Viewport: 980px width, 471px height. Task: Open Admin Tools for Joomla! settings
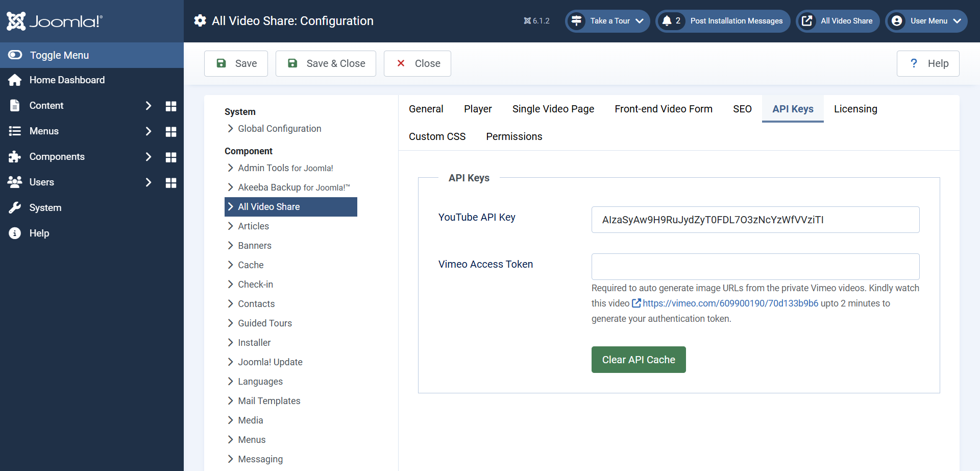tap(285, 168)
